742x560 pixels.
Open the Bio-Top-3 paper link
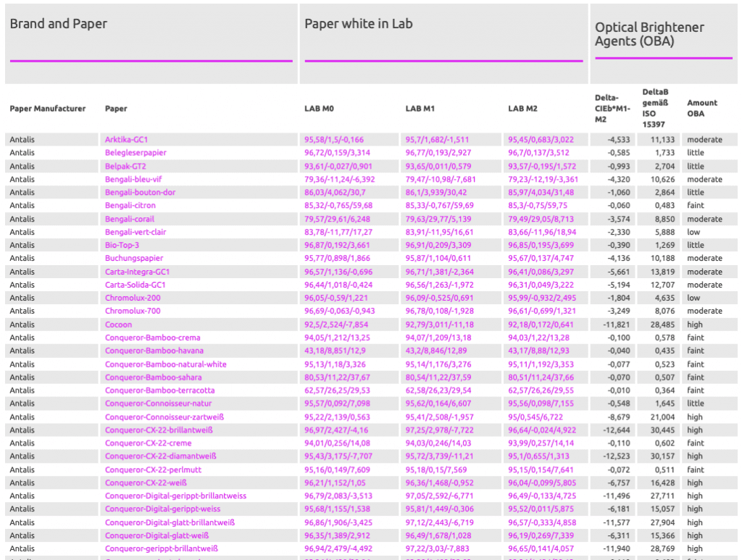(x=122, y=245)
